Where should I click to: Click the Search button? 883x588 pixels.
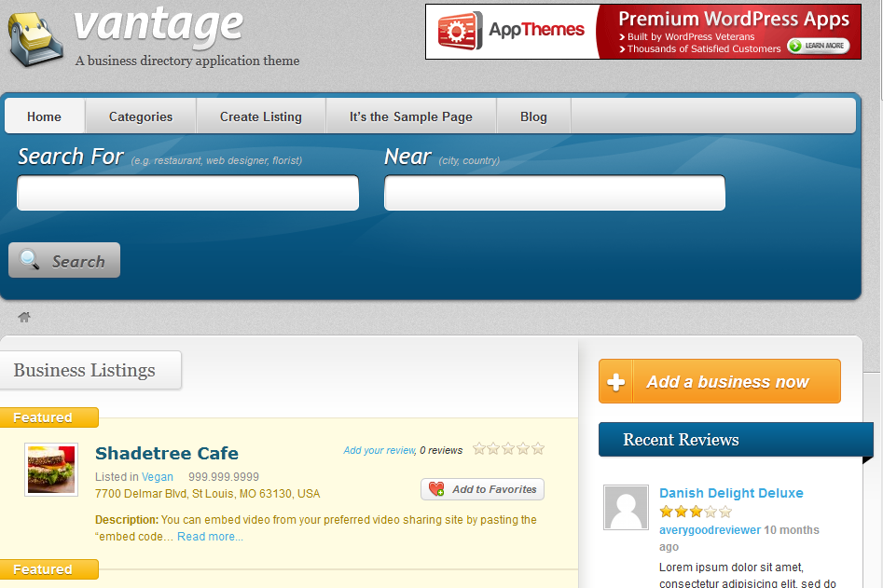pos(64,260)
